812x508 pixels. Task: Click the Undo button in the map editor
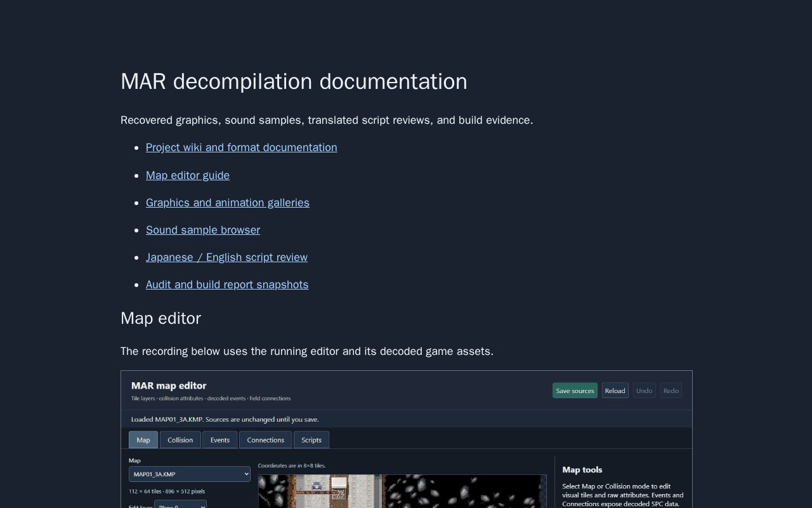(x=644, y=391)
